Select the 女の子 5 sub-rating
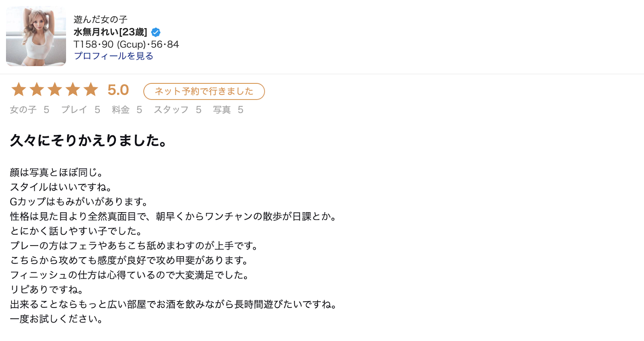Viewport: 644px width, 341px height. pyautogui.click(x=30, y=110)
